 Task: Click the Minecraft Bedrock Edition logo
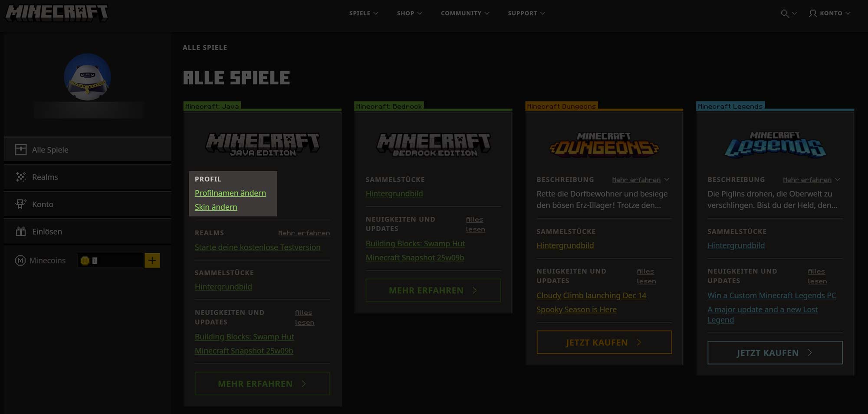(434, 144)
